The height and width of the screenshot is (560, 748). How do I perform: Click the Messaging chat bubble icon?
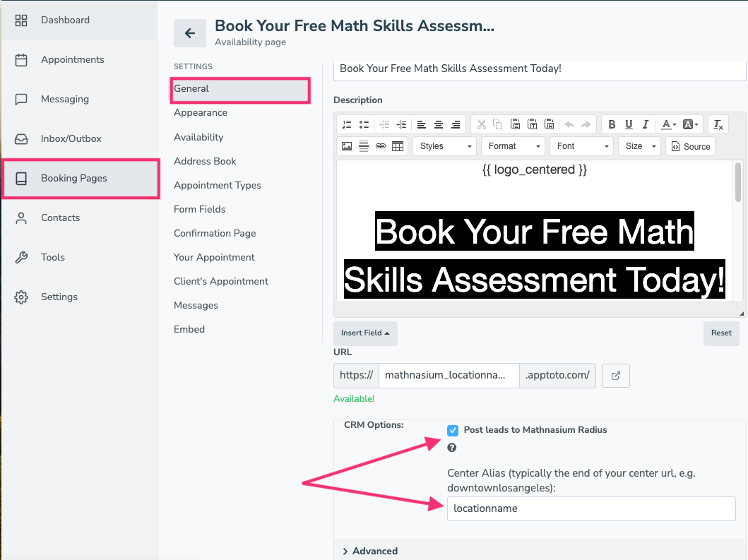click(21, 99)
